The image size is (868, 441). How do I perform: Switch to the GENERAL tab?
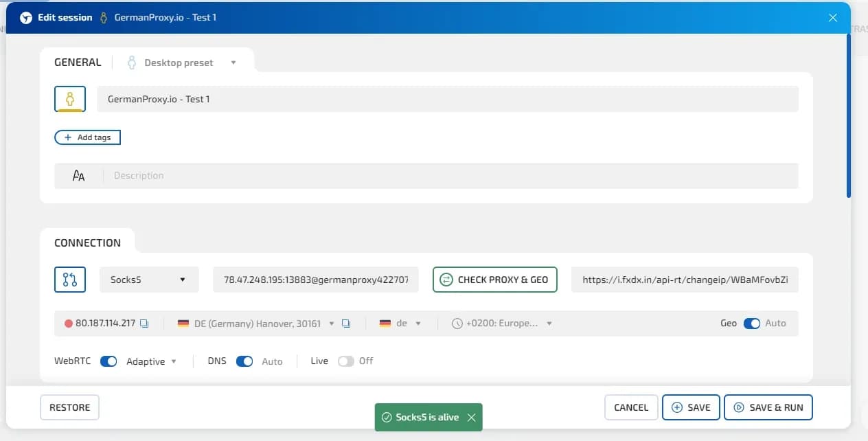(77, 62)
